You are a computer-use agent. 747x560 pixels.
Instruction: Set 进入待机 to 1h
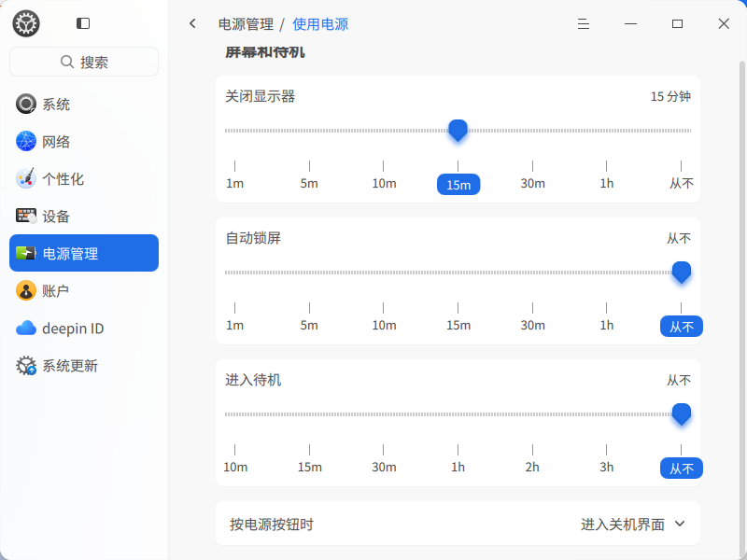pyautogui.click(x=458, y=468)
